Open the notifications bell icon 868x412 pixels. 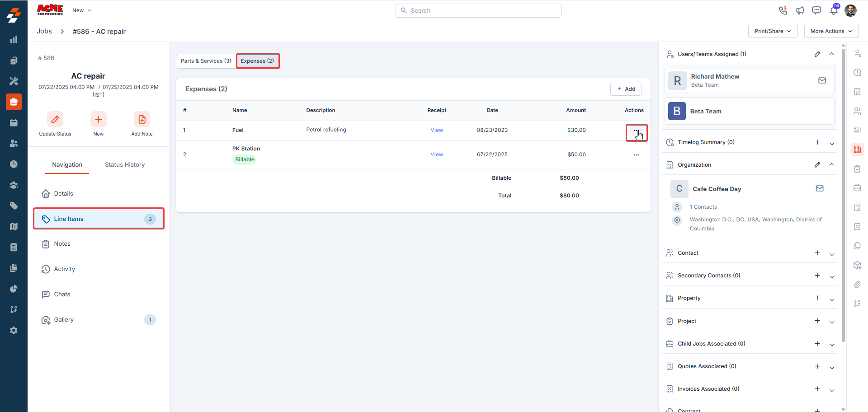(x=834, y=10)
